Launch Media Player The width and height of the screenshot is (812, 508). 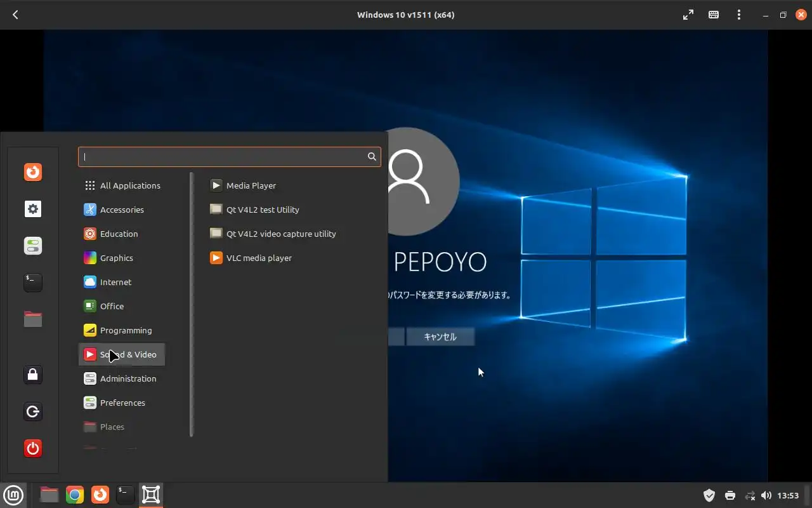tap(243, 185)
